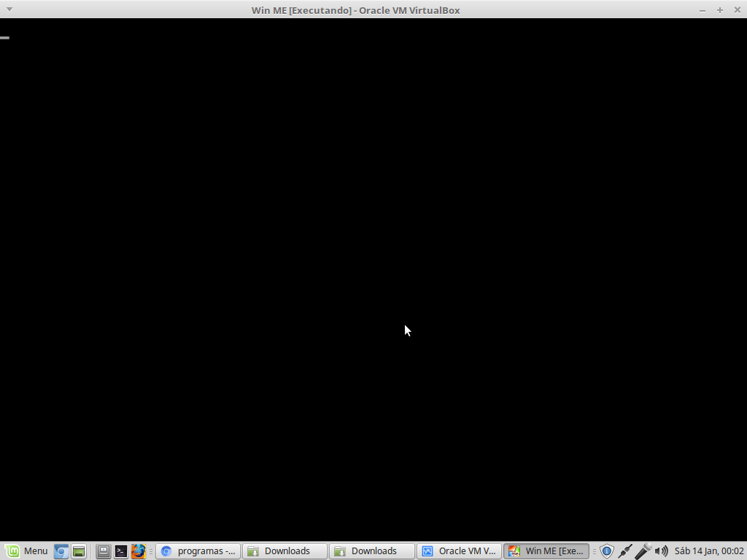Open the clock showing Sáb 14 Jan, 00:02
The image size is (747, 560).
709,551
